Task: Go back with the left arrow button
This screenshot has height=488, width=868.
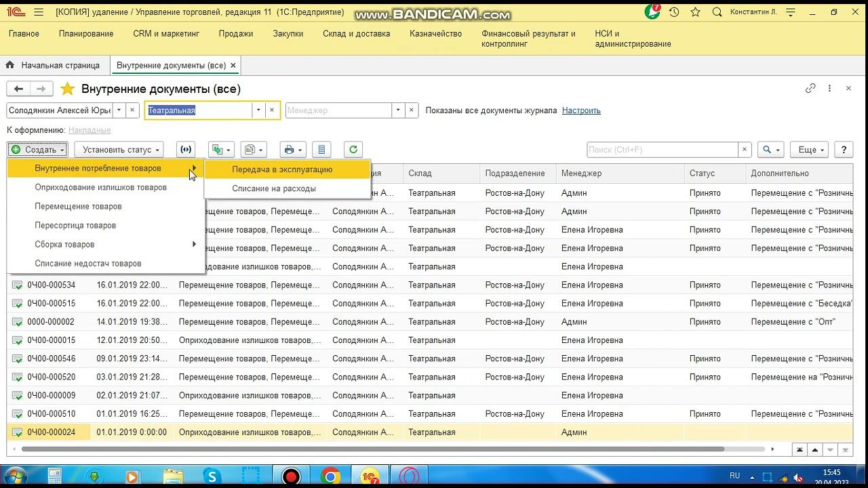Action: [18, 89]
